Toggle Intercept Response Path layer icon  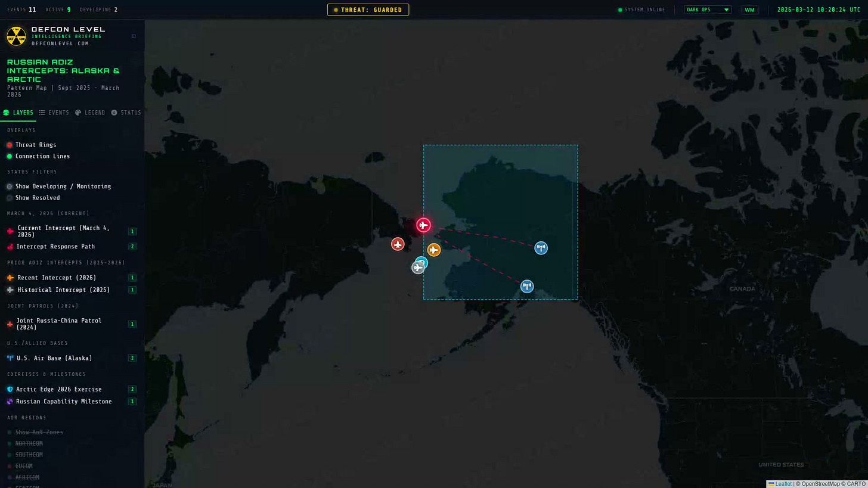pos(10,247)
